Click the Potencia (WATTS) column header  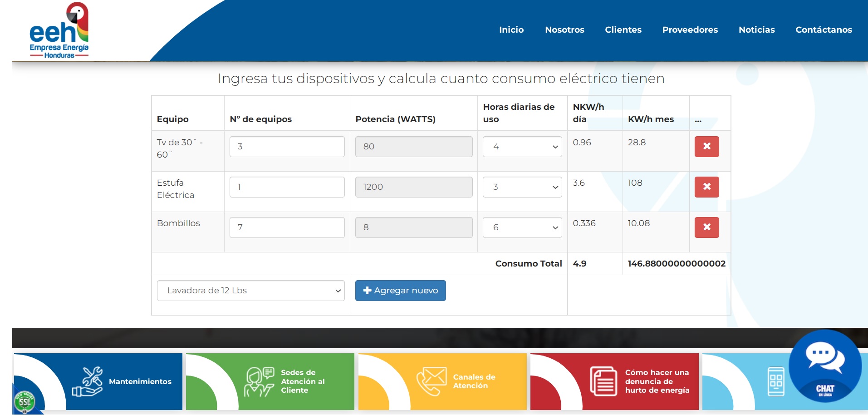[395, 119]
